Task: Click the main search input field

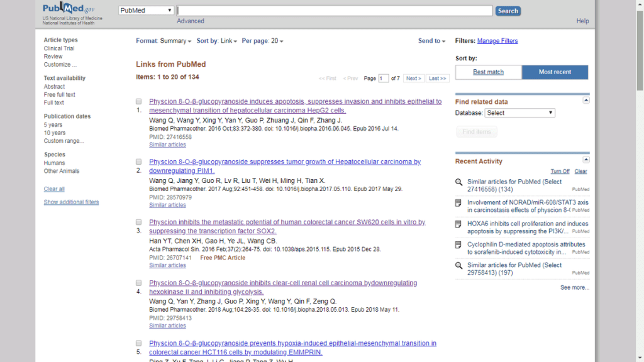Action: tap(335, 11)
